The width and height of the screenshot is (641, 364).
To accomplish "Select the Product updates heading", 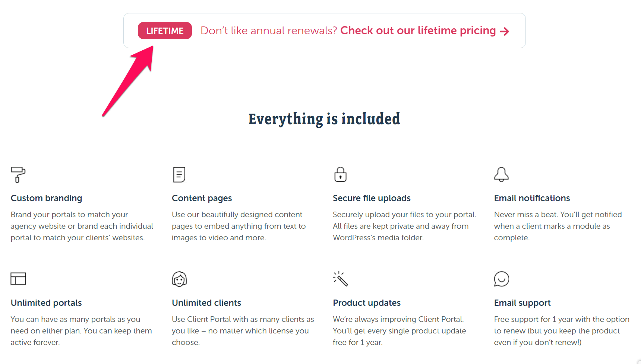I will (x=367, y=303).
